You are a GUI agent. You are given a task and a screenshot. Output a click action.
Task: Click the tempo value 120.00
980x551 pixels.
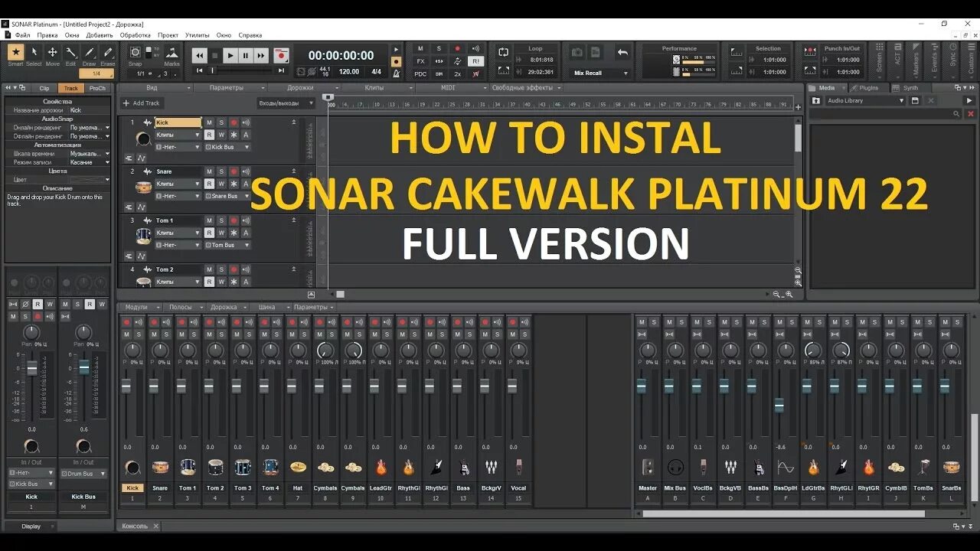tap(349, 72)
